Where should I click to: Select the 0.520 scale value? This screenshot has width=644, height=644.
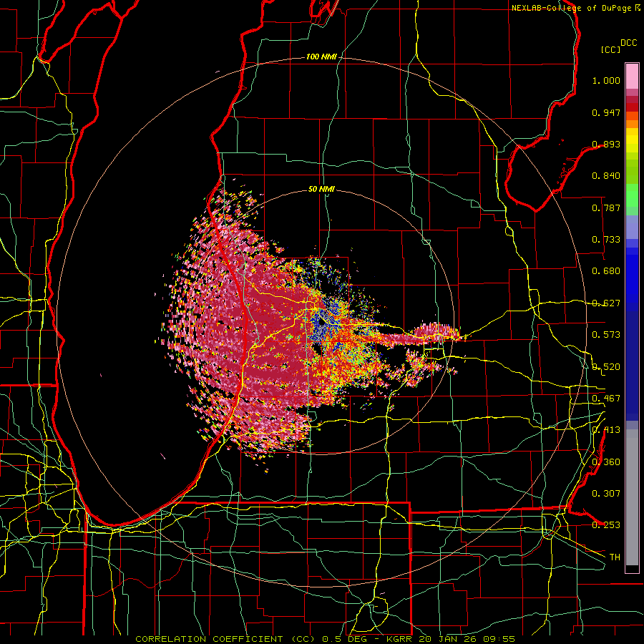[606, 367]
